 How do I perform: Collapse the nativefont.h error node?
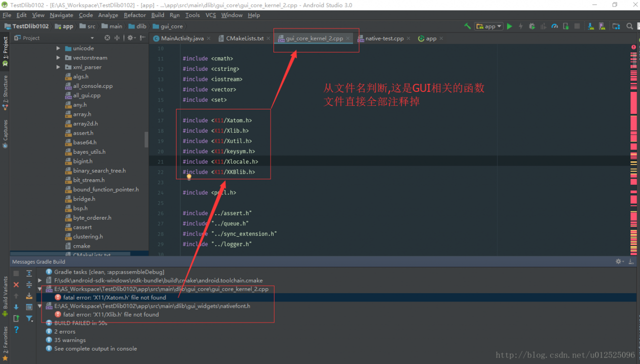click(x=40, y=306)
